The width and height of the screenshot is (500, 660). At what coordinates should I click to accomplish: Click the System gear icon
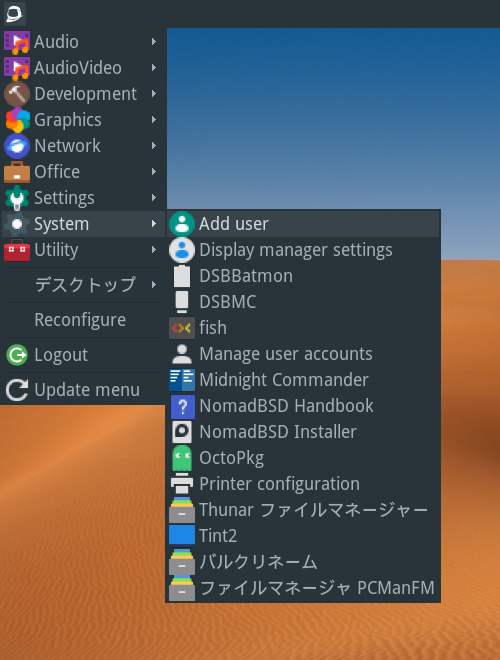[17, 224]
